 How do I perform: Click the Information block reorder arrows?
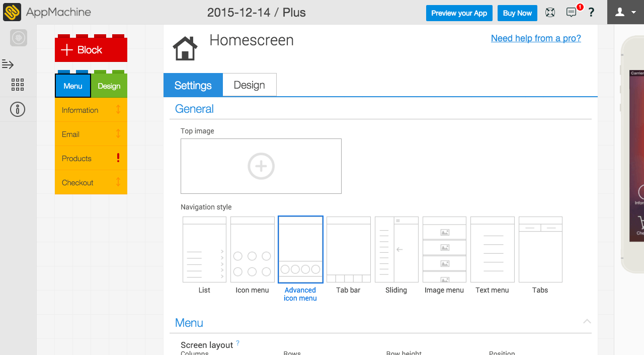[x=118, y=109]
